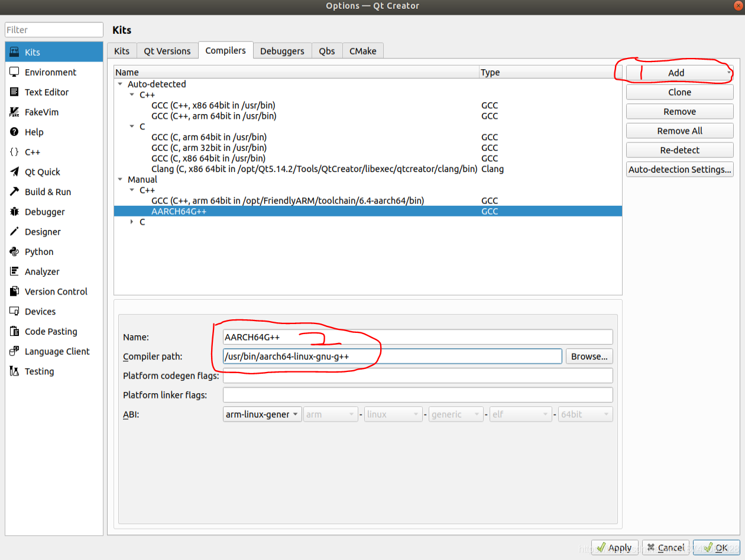Screen dimensions: 745x560
Task: Open the Code Pasting clipboard icon
Action: coord(14,332)
